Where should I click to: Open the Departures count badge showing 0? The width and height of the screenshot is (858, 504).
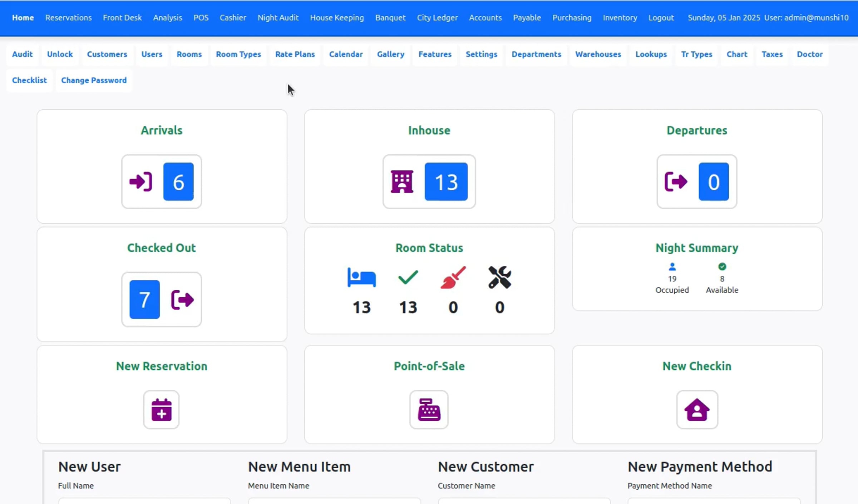tap(714, 182)
